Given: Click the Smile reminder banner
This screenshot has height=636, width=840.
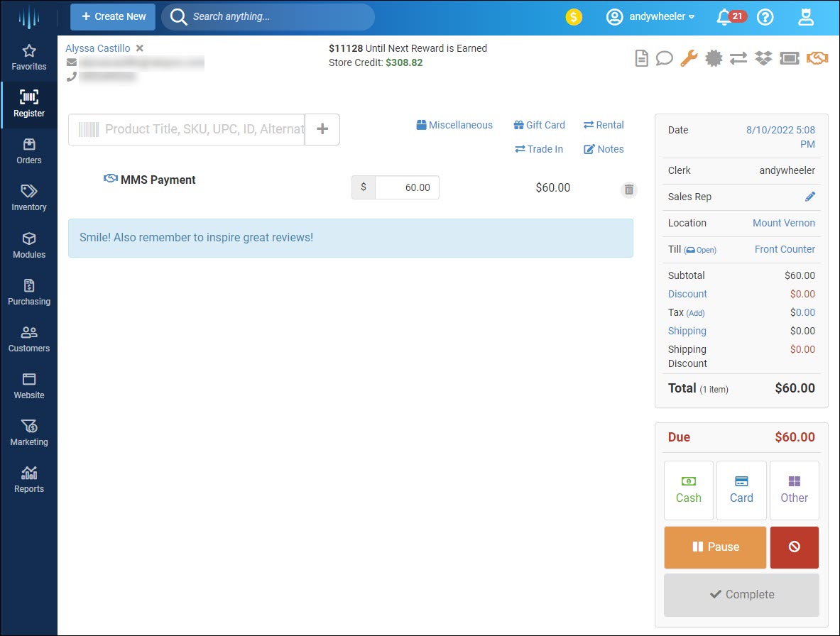Looking at the screenshot, I should pos(350,238).
